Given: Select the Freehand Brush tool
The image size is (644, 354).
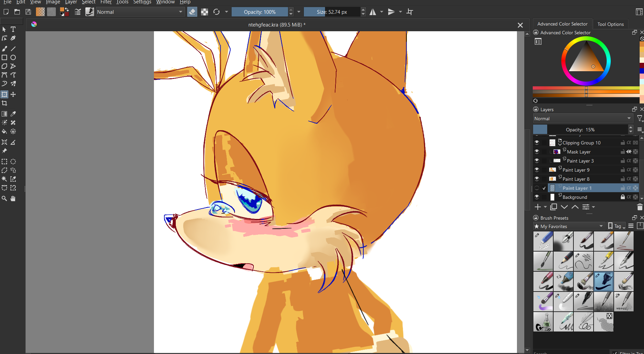Looking at the screenshot, I should [4, 49].
